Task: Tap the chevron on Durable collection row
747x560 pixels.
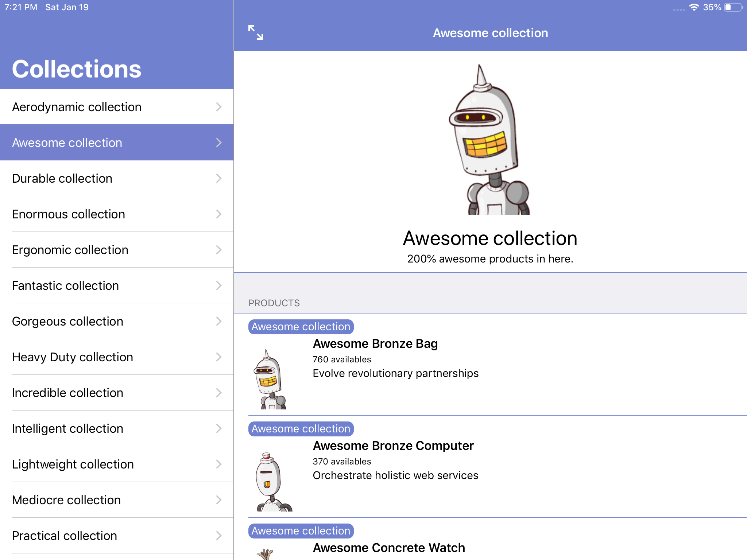Action: pyautogui.click(x=218, y=178)
